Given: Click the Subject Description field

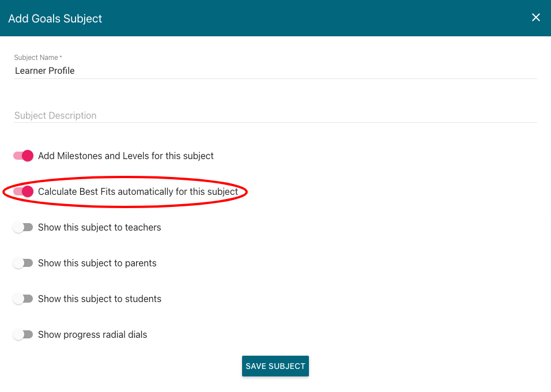Looking at the screenshot, I should click(x=275, y=115).
